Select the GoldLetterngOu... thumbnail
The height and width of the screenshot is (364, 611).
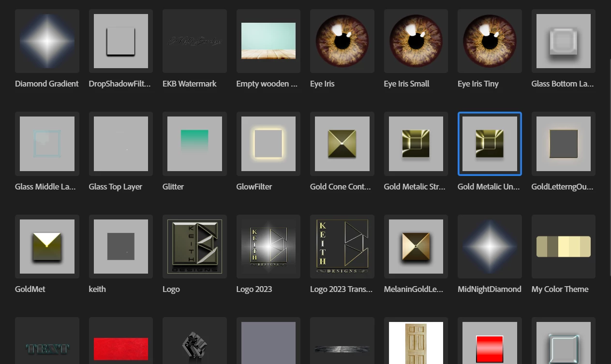(x=564, y=144)
